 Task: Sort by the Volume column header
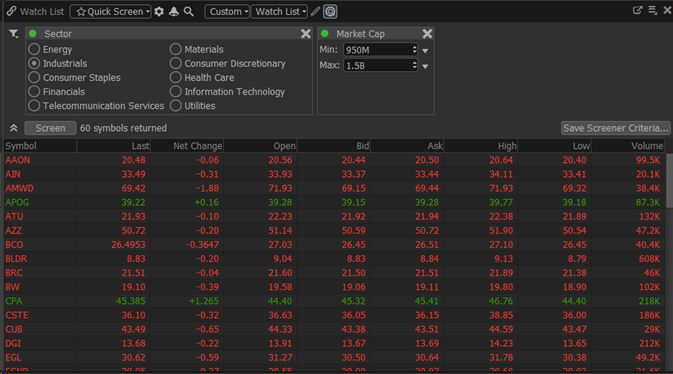[x=628, y=146]
